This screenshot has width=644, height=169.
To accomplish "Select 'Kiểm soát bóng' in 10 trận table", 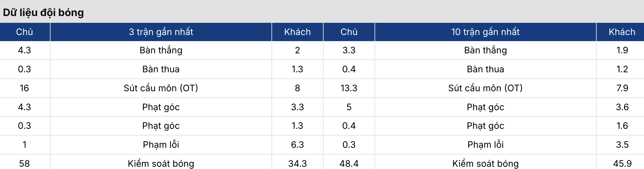I will coord(486,164).
